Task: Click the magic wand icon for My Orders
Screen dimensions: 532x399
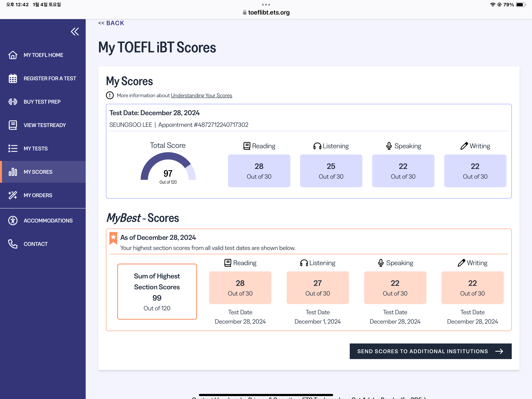Action: pyautogui.click(x=13, y=195)
